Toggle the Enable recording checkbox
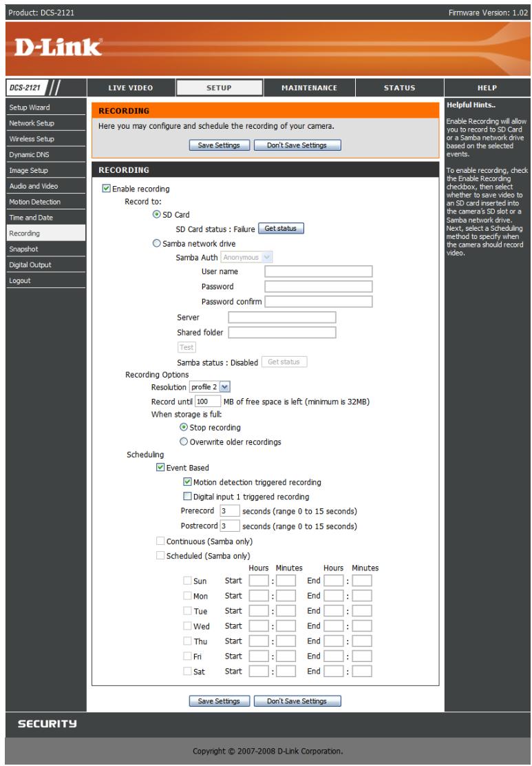 click(x=106, y=188)
